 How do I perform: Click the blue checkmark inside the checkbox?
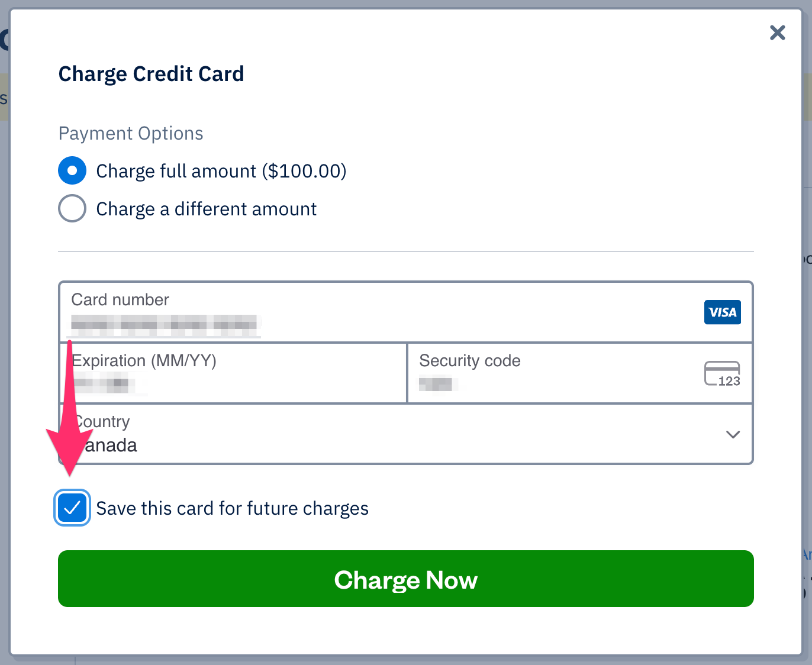[x=72, y=508]
